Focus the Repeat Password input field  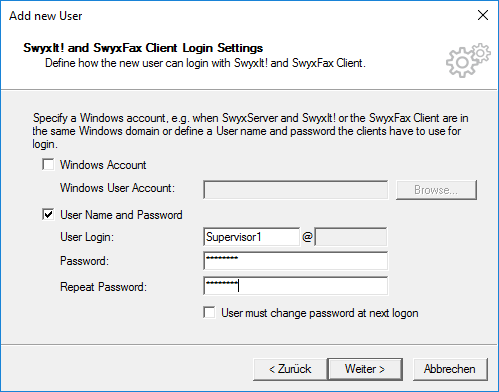coord(296,286)
